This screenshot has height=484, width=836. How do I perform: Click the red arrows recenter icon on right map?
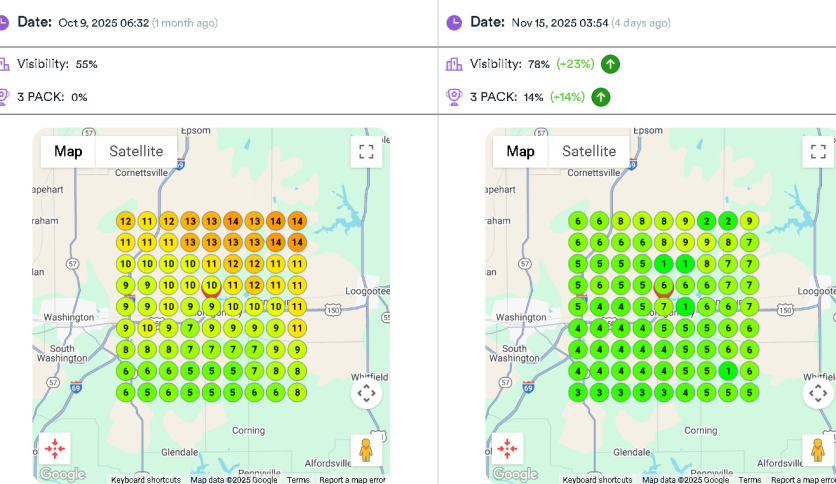click(508, 448)
